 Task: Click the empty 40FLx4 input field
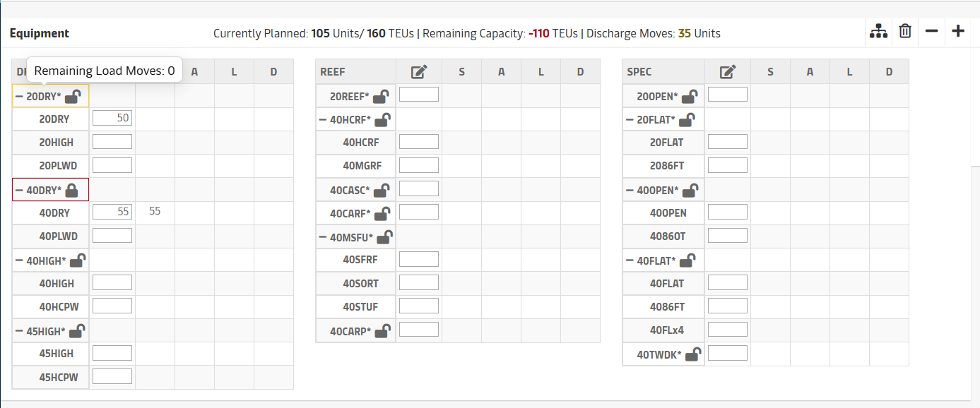pyautogui.click(x=727, y=330)
